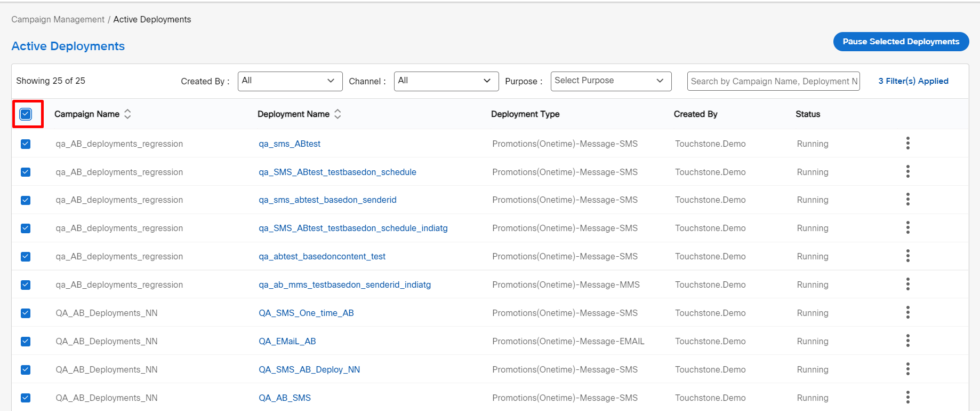Open the kebab menu for QA_EMaiL_AB row
Screen dimensions: 980x411
click(907, 341)
